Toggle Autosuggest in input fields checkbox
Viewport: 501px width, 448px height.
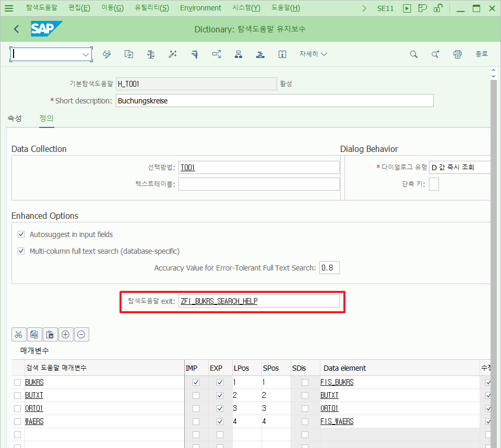coord(21,234)
